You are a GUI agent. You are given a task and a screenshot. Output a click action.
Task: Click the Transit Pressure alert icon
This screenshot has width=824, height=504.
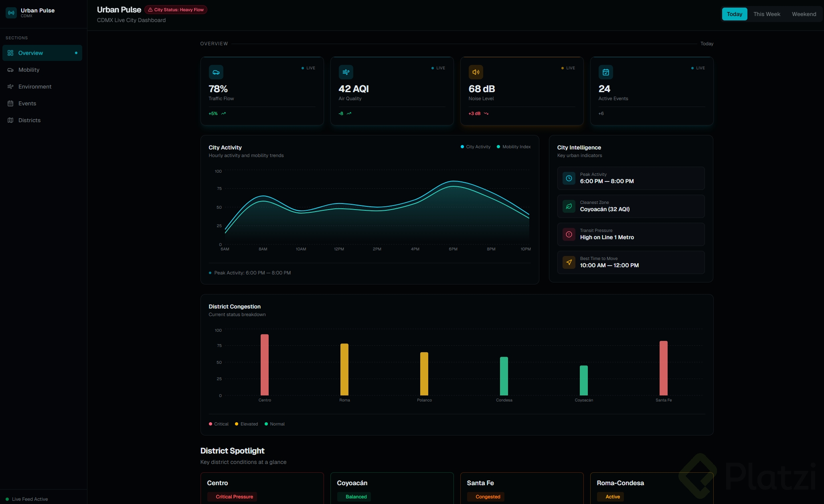point(569,234)
